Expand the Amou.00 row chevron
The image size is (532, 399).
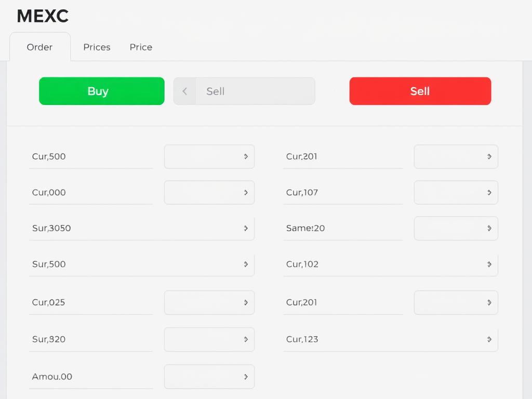click(246, 377)
